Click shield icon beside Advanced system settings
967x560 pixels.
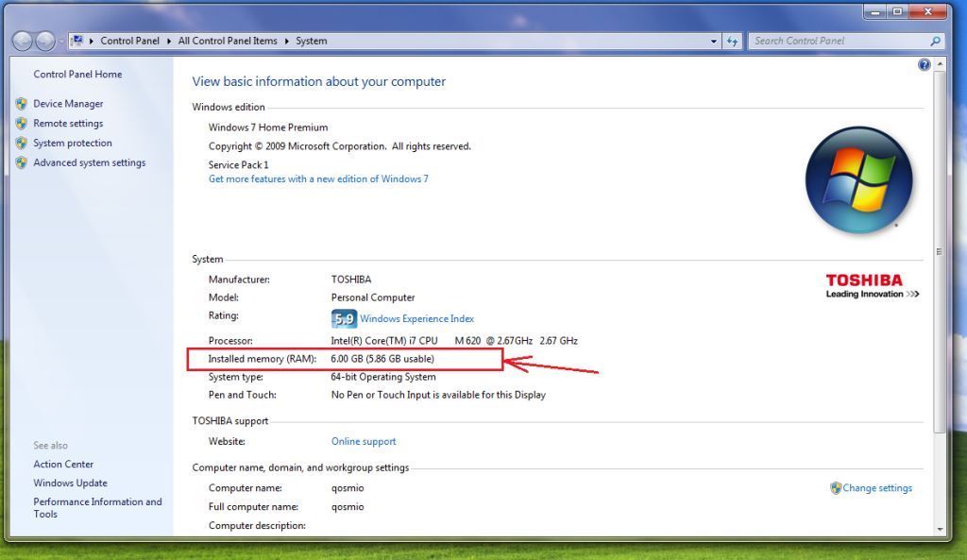[22, 162]
